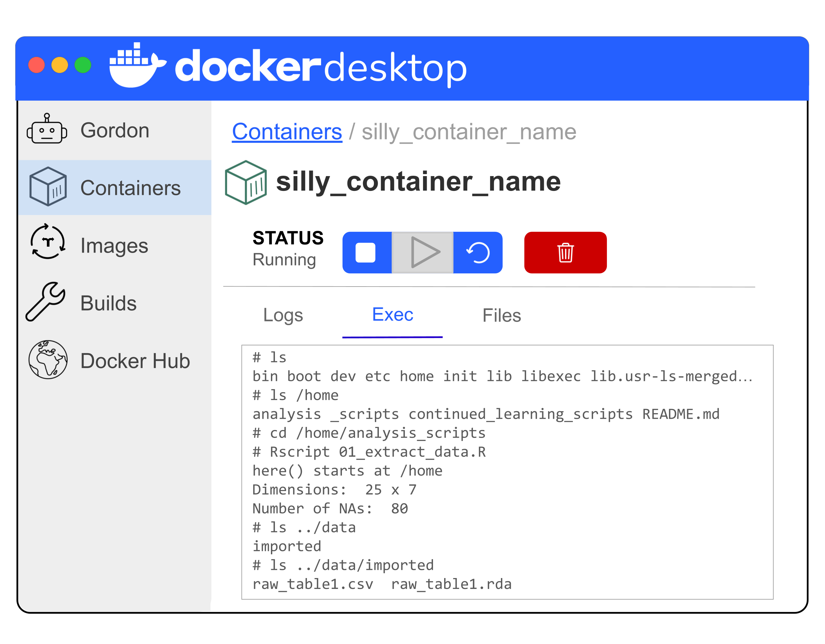Click 'README.md' in the terminal listing
Screen dimensions: 825x644
(681, 414)
